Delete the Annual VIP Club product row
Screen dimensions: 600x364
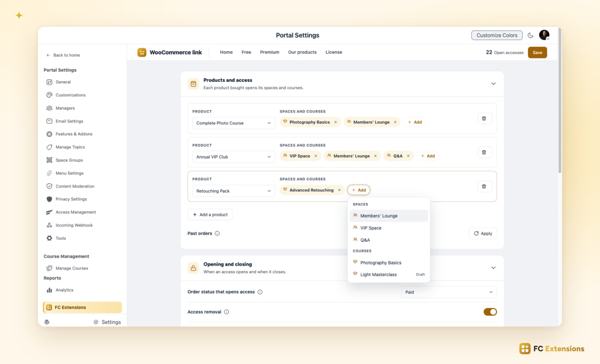pos(484,152)
